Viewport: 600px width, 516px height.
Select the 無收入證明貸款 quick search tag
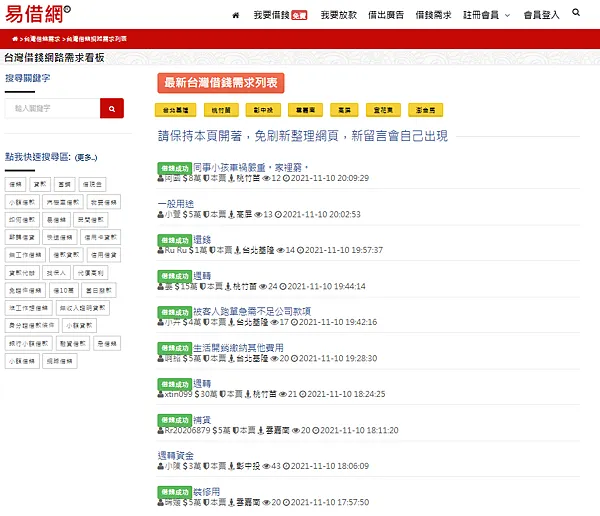83,308
